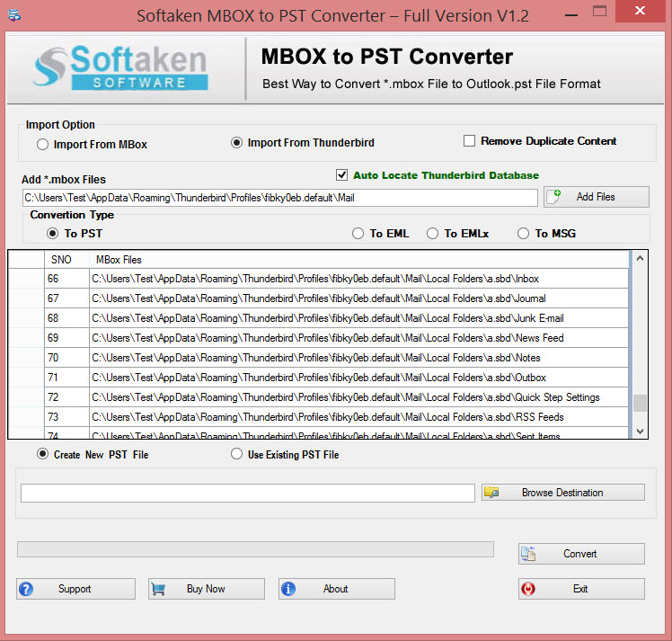Click the file list scroll down arrow
The width and height of the screenshot is (672, 641).
coord(640,432)
